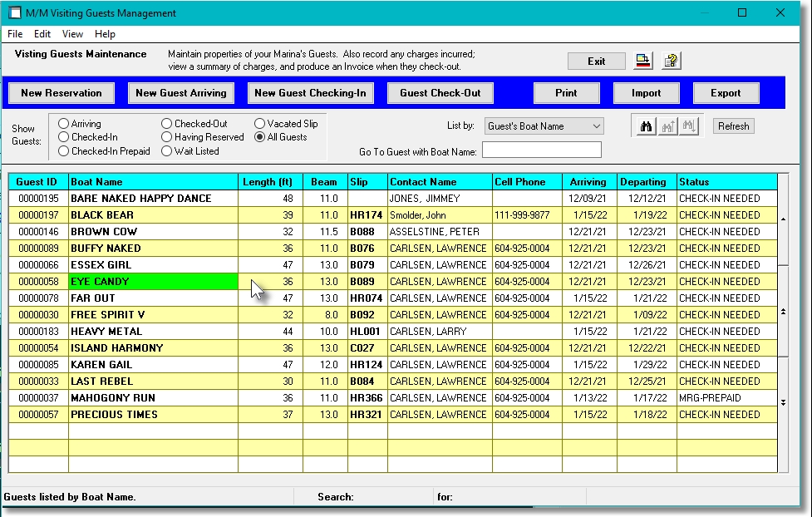Viewport: 812px width, 517px height.
Task: Select the Checked-Out guests filter
Action: (x=167, y=124)
